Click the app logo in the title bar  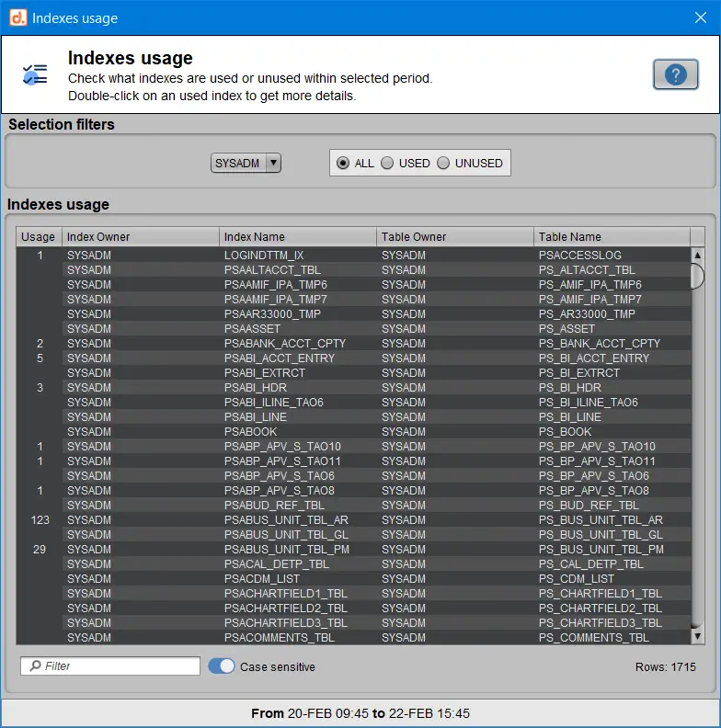18,17
